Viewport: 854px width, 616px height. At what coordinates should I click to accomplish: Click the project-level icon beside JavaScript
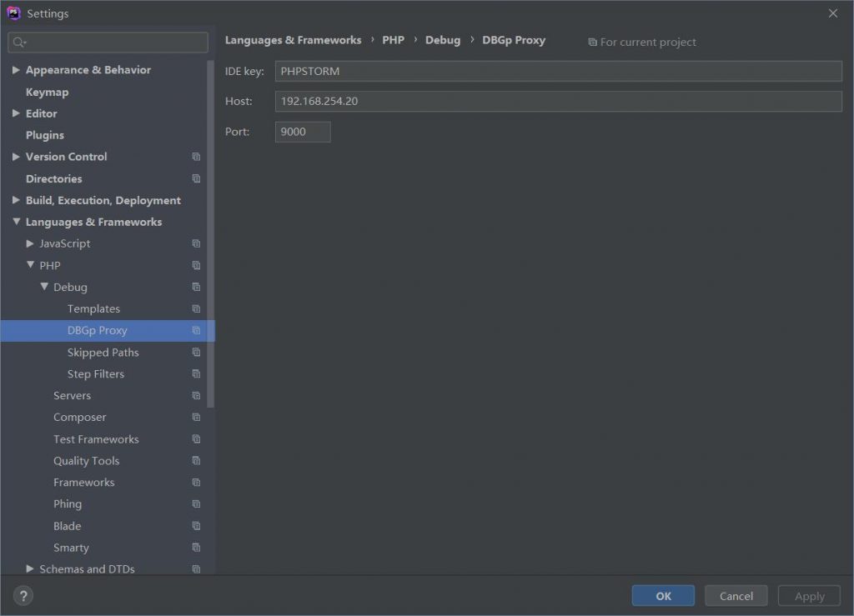[196, 243]
